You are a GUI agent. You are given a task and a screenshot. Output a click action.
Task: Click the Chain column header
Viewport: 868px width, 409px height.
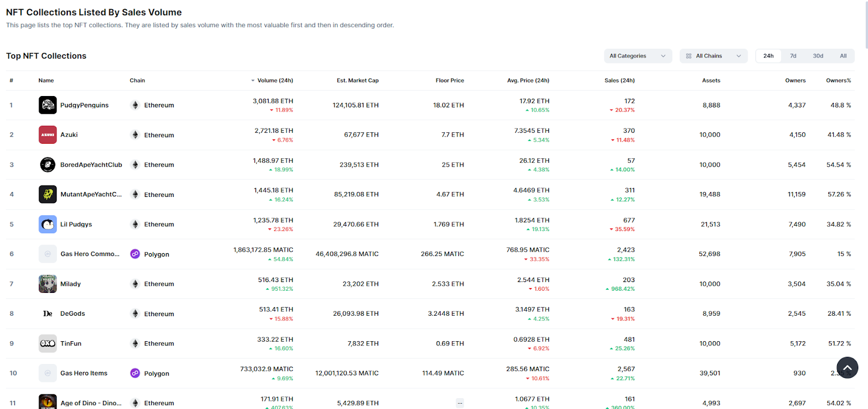click(x=137, y=80)
